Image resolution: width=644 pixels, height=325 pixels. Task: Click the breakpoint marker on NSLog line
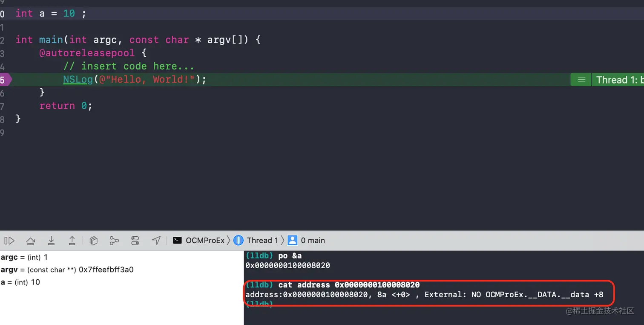tap(5, 80)
